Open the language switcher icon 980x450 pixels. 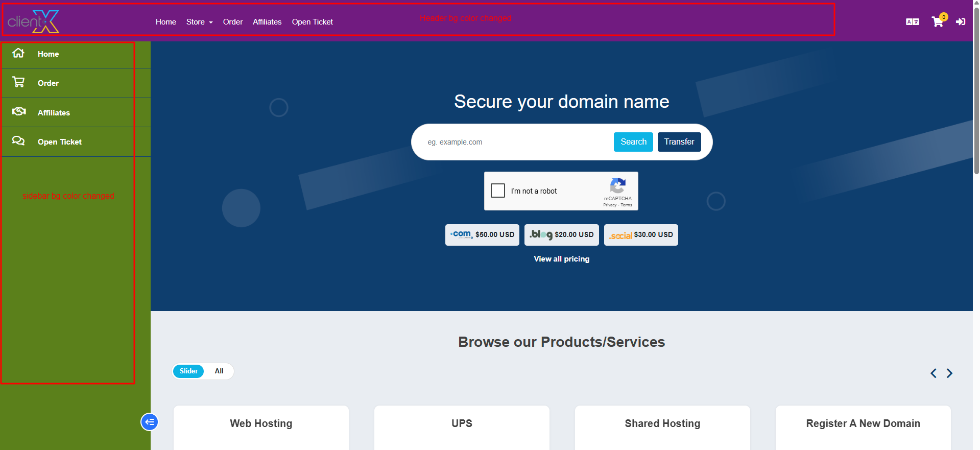tap(912, 22)
